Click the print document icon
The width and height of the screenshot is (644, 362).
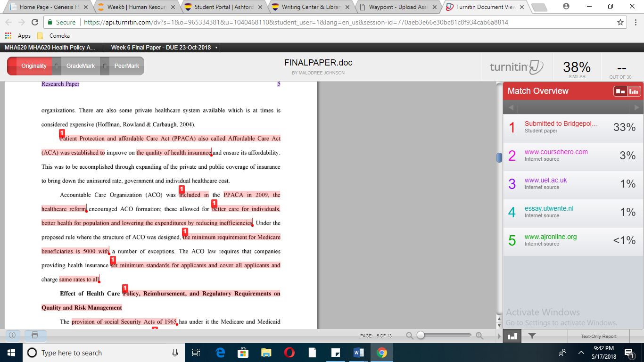tap(35, 336)
